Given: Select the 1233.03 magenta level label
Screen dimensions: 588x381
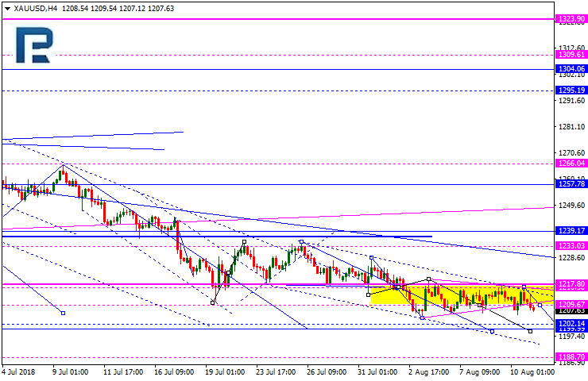Looking at the screenshot, I should pos(571,246).
